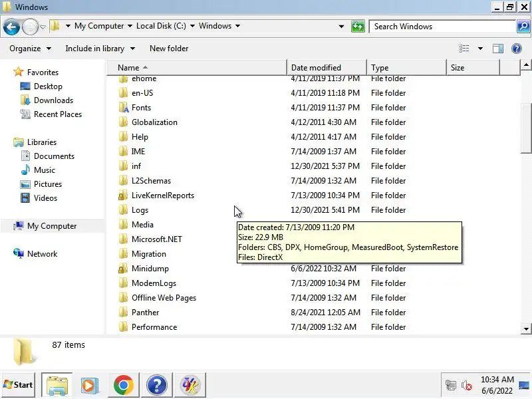532x399 pixels.
Task: Sort by the Date modified column header
Action: (x=327, y=68)
